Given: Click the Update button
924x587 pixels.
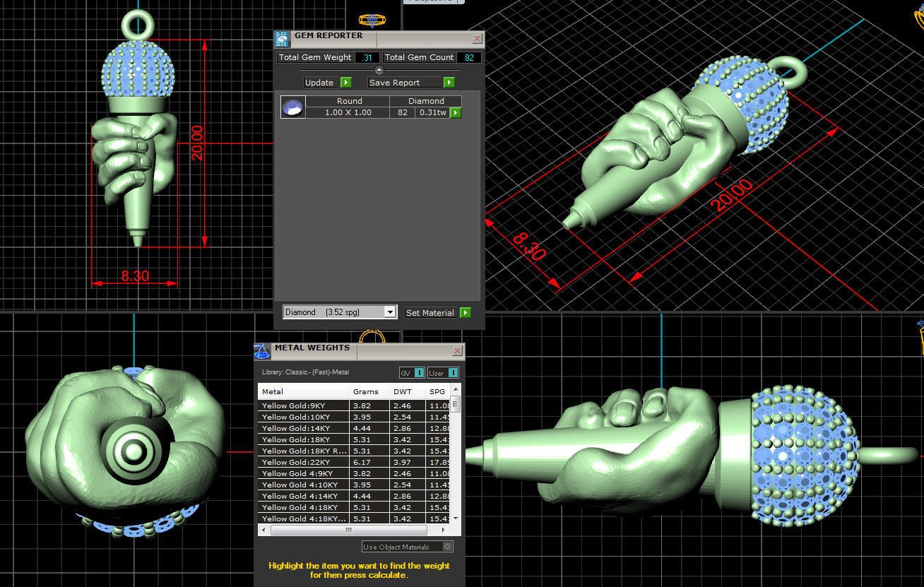Looking at the screenshot, I should click(x=319, y=83).
